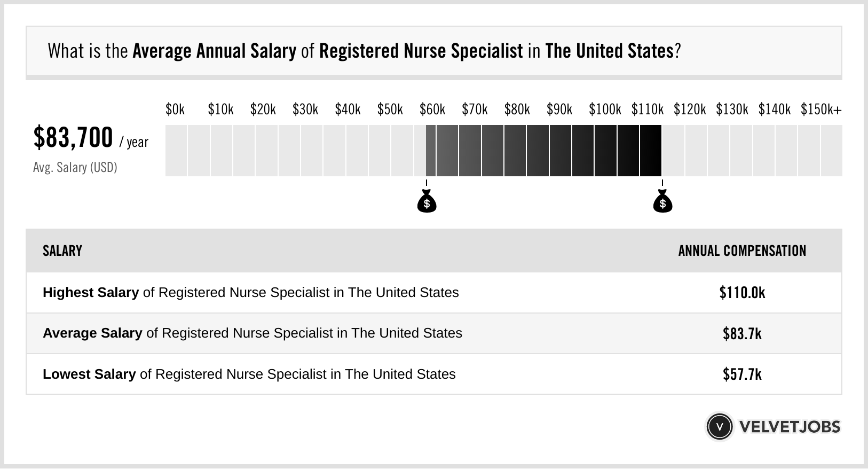The height and width of the screenshot is (469, 868).
Task: Click the highest-salary money bag marker
Action: 662,202
